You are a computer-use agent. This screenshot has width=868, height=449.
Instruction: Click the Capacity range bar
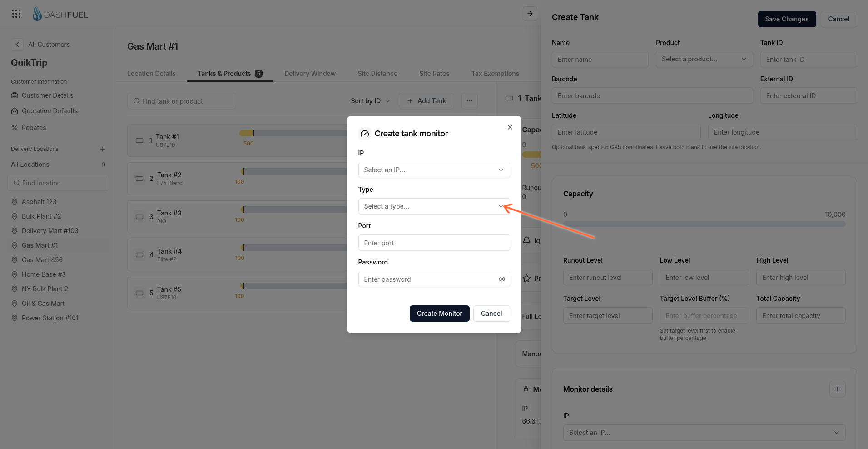pyautogui.click(x=704, y=224)
